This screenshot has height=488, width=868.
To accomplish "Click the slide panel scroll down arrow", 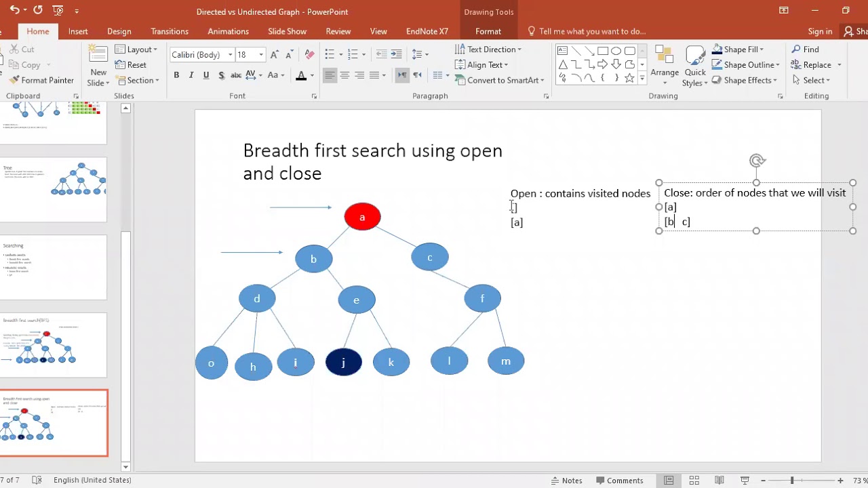I will (x=125, y=467).
